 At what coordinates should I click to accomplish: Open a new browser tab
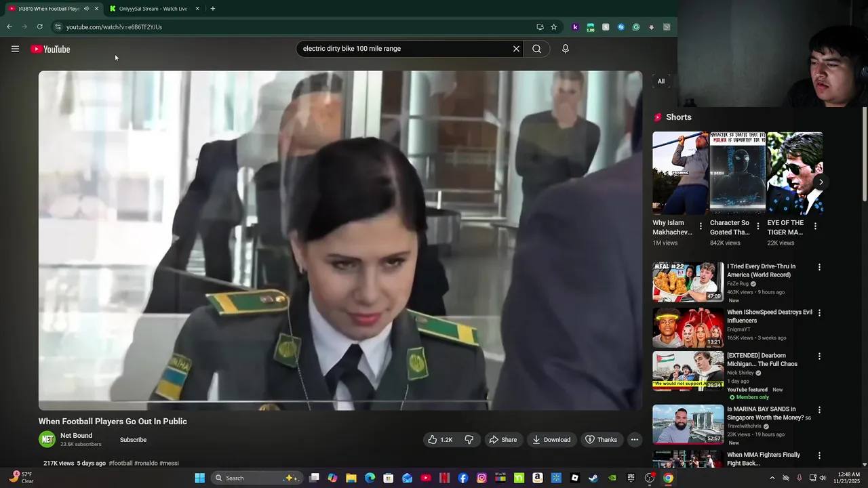213,9
